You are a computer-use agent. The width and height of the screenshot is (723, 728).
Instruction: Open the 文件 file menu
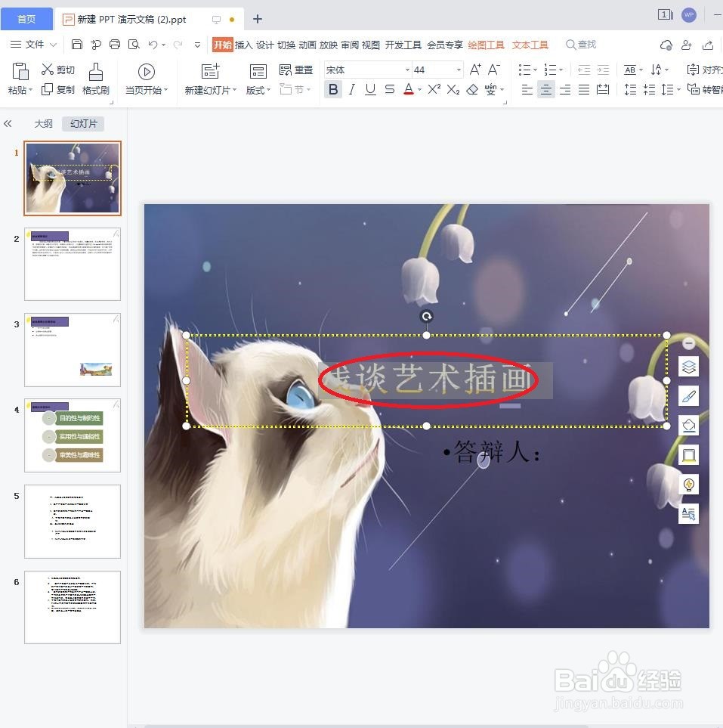[x=33, y=45]
